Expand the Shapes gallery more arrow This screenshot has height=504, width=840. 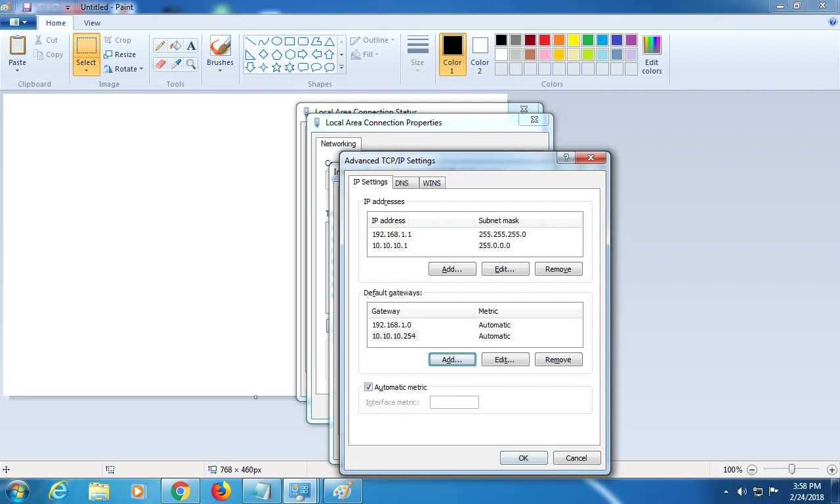point(341,67)
